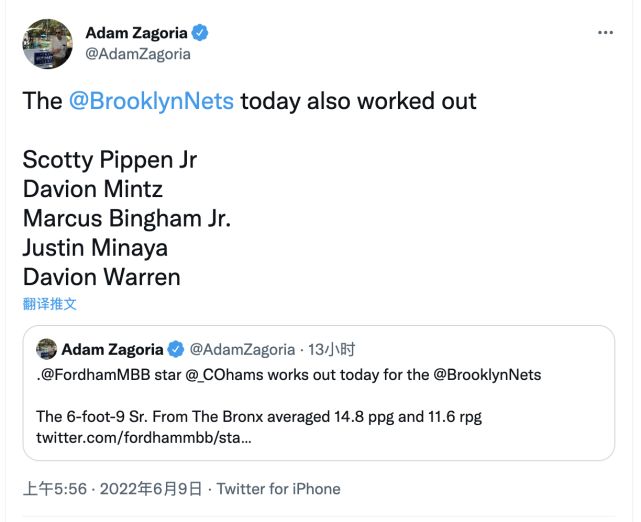This screenshot has height=522, width=641.
Task: Click 翻译推文 to translate the tweet
Action: click(x=49, y=303)
